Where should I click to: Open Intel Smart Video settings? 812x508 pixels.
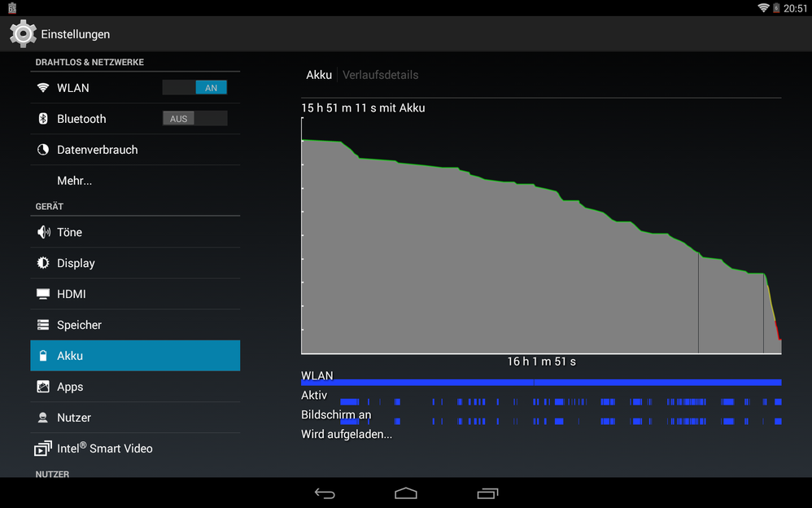tap(135, 449)
